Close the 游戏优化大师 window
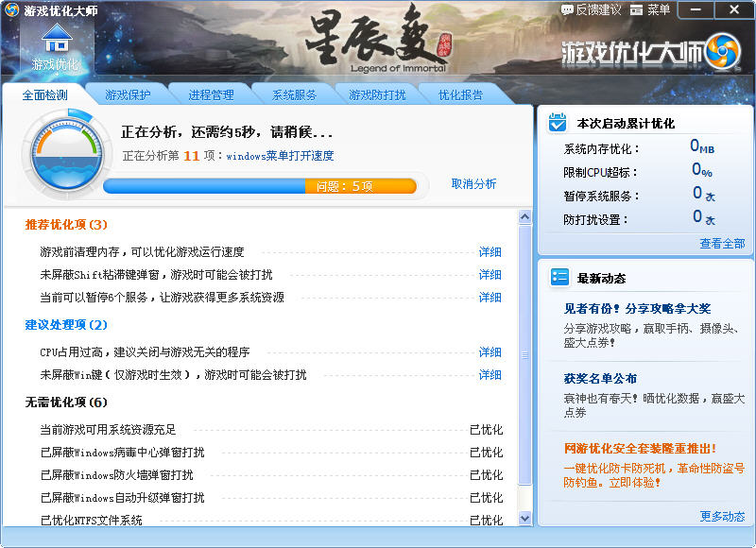This screenshot has height=548, width=756. click(734, 9)
